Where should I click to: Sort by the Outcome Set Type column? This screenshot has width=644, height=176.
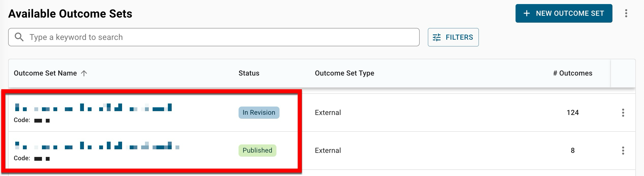tap(344, 73)
